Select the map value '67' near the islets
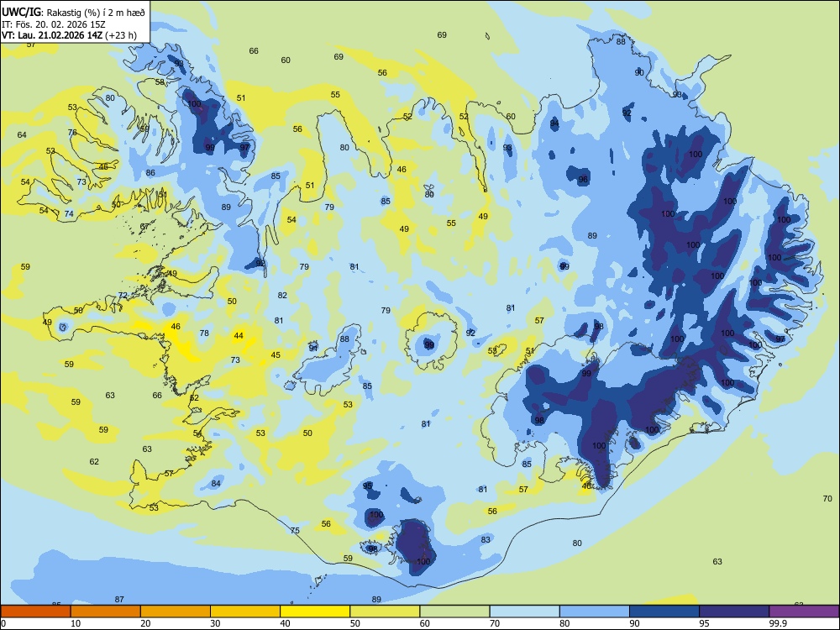The height and width of the screenshot is (630, 840). [x=144, y=227]
